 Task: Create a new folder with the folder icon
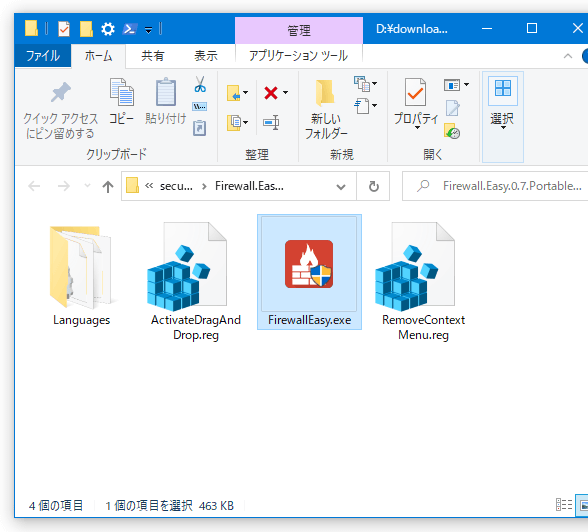pyautogui.click(x=325, y=92)
